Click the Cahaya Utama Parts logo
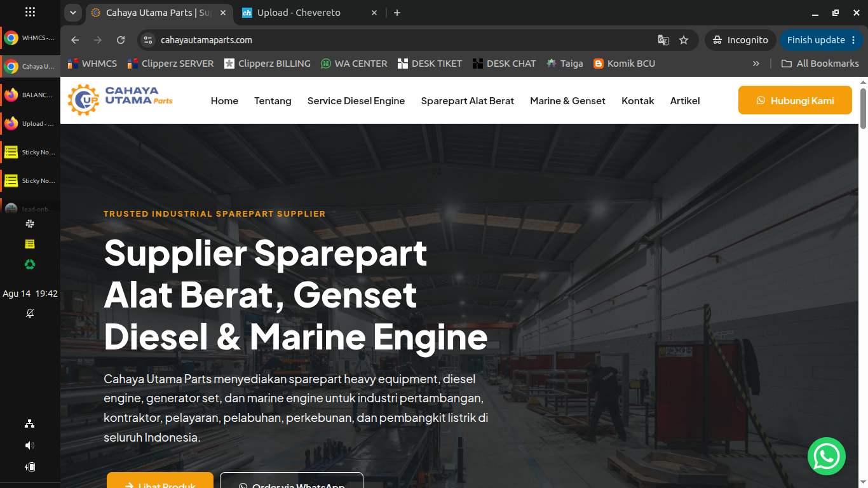The height and width of the screenshot is (488, 868). tap(120, 100)
